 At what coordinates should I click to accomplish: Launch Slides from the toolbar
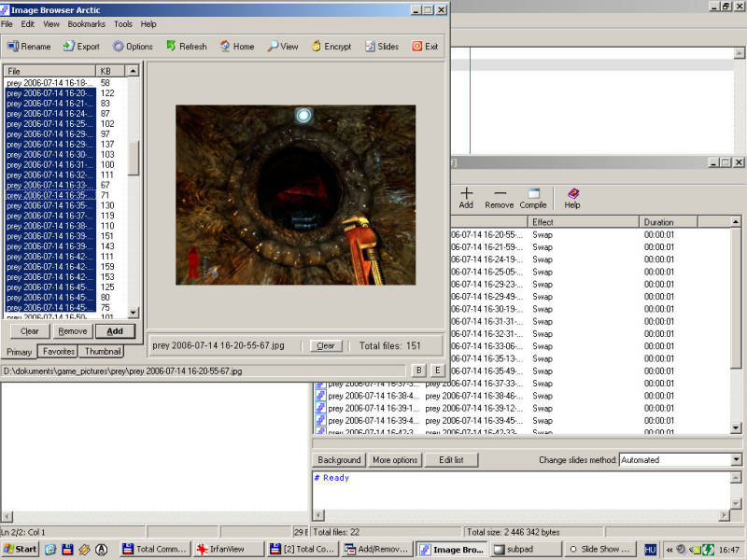370,47
